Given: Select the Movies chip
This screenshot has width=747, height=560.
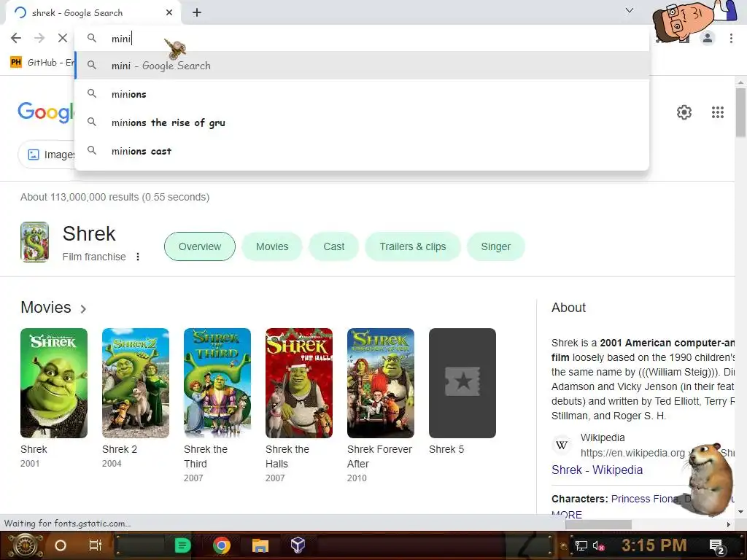Looking at the screenshot, I should pyautogui.click(x=272, y=246).
